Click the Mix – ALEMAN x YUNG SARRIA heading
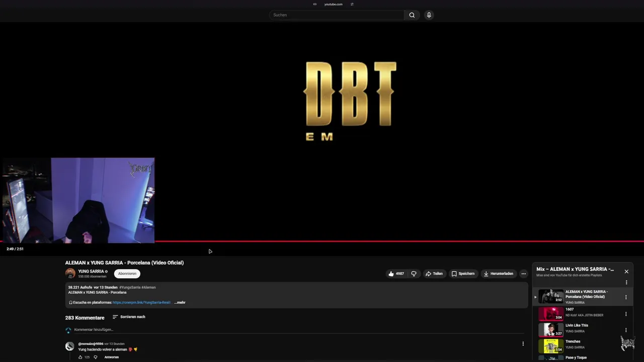Viewport: 644px width, 362px height. coord(575,269)
